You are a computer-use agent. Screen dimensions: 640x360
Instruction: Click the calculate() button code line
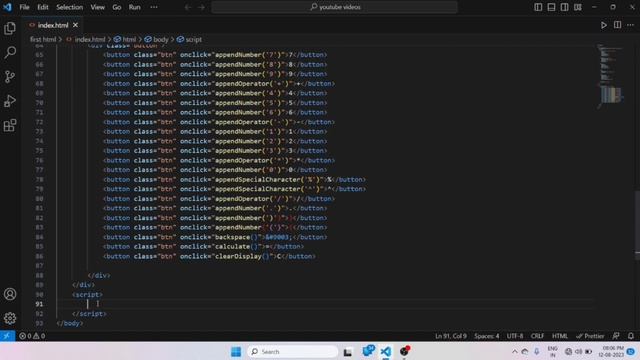point(203,247)
